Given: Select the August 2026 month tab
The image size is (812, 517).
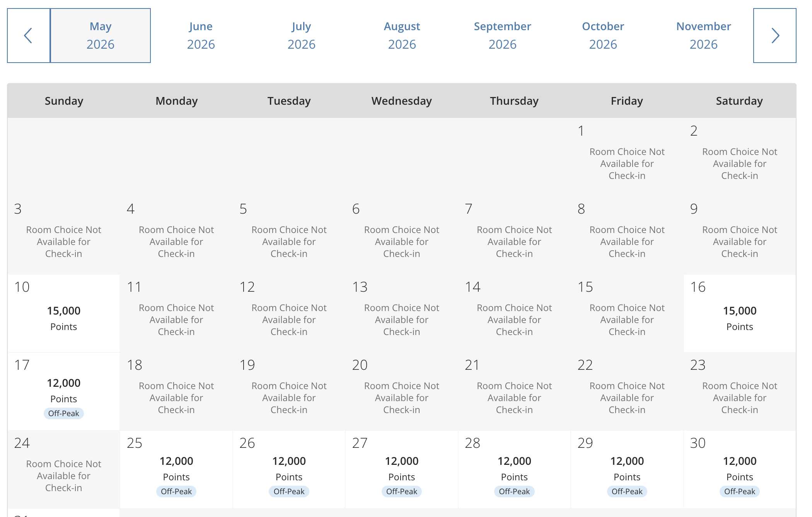Looking at the screenshot, I should point(402,35).
